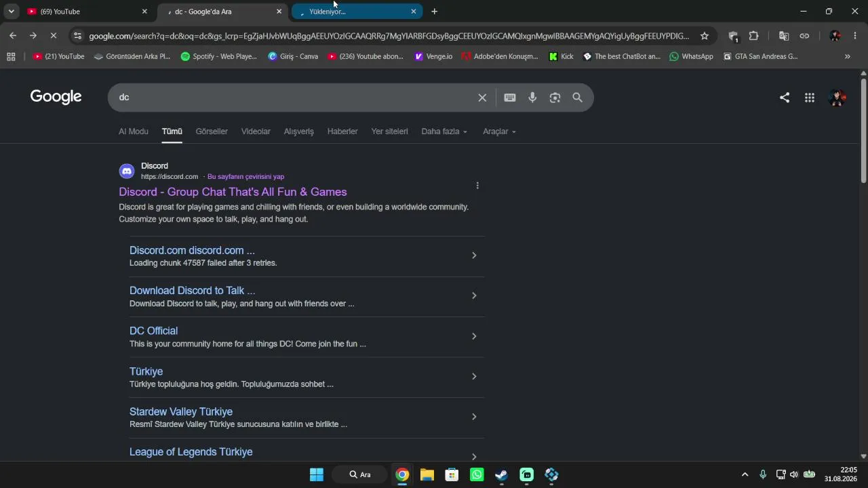Open the Spotify - Web Player bookmark
Viewport: 868px width, 488px height.
[218, 57]
